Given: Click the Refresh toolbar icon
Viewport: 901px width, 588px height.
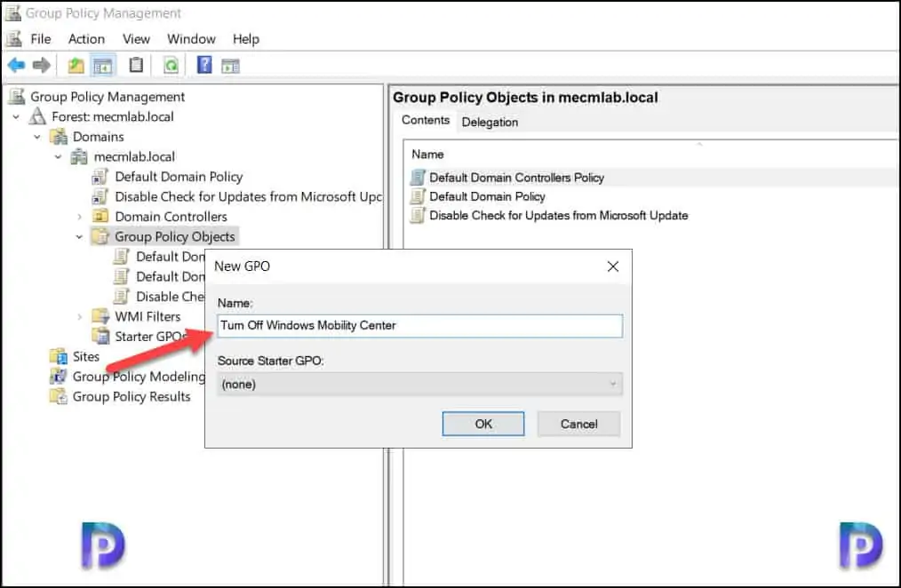Looking at the screenshot, I should [x=171, y=66].
